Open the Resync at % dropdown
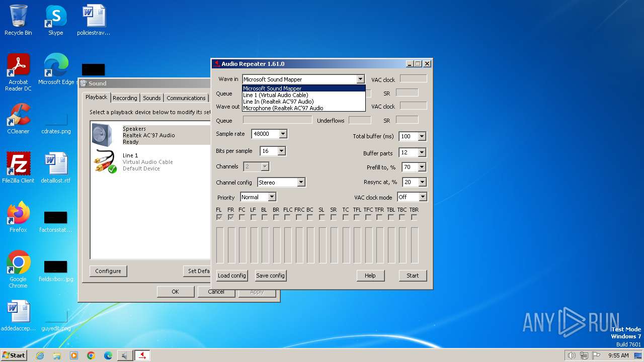This screenshot has width=644, height=362. [422, 182]
